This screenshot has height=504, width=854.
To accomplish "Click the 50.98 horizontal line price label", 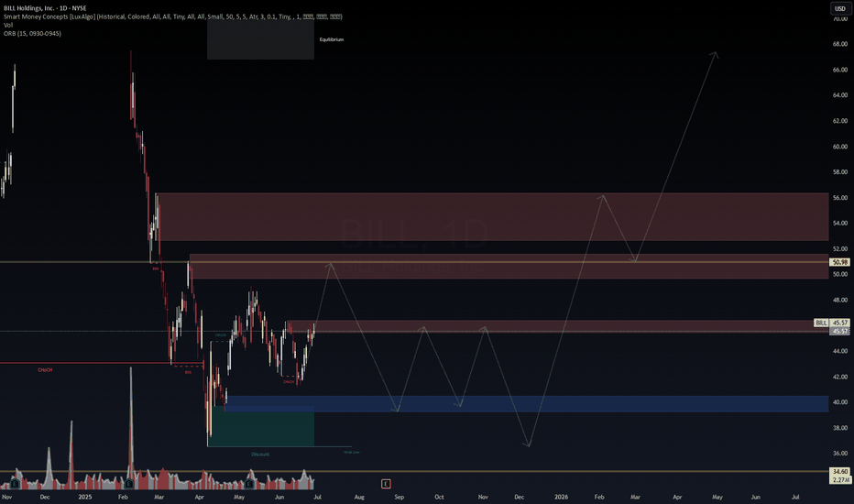I will pos(840,262).
